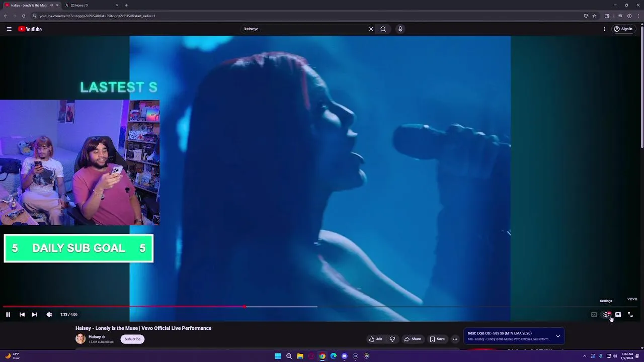View site information icon in address bar
Viewport: 644px width, 362px height.
tap(34, 16)
